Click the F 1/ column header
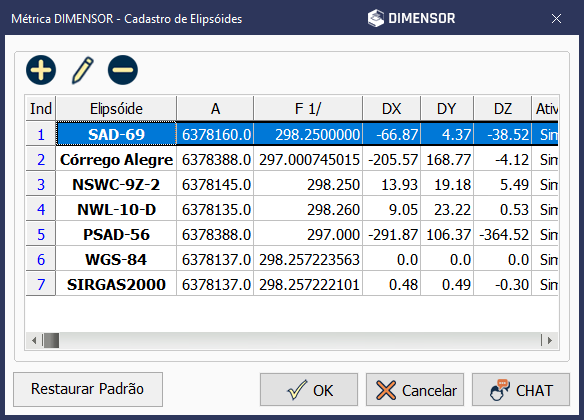This screenshot has height=420, width=584. [x=308, y=109]
